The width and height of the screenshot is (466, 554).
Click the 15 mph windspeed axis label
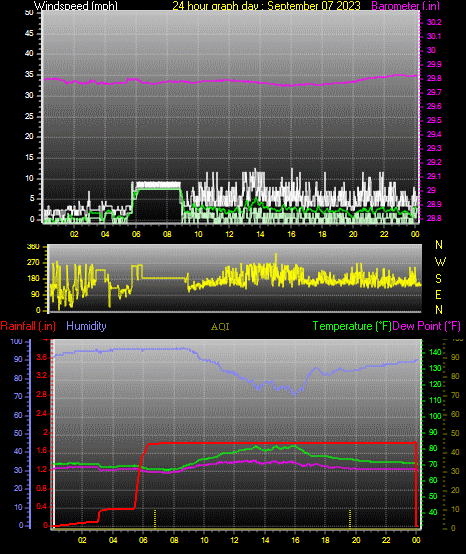click(x=29, y=158)
